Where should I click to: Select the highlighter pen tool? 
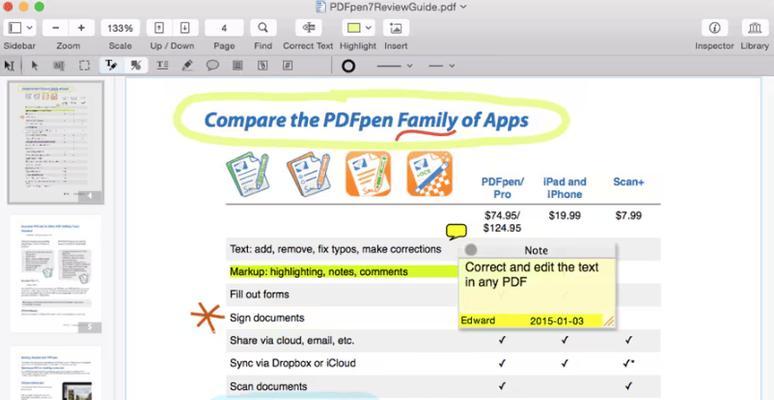(187, 65)
